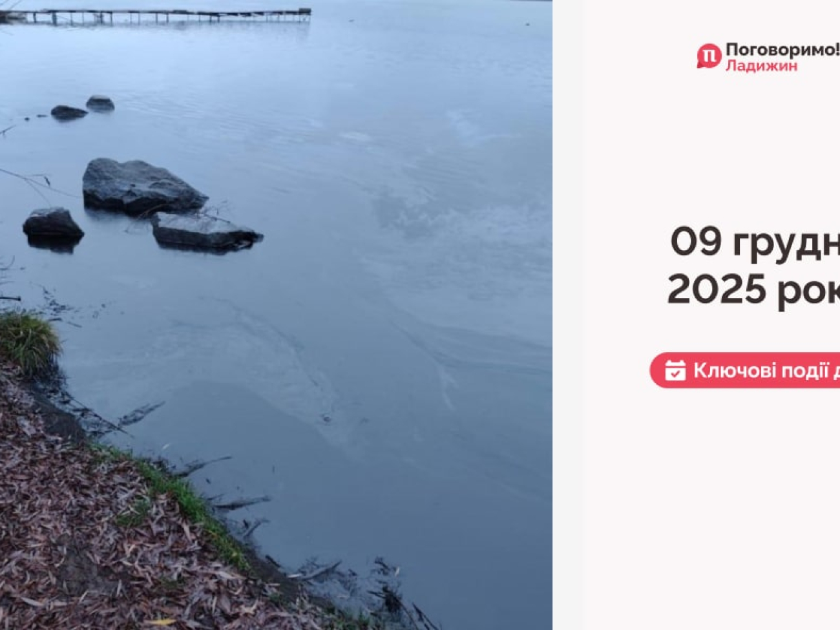Click the largest rock in the photo
This screenshot has height=630, width=840.
(142, 186)
